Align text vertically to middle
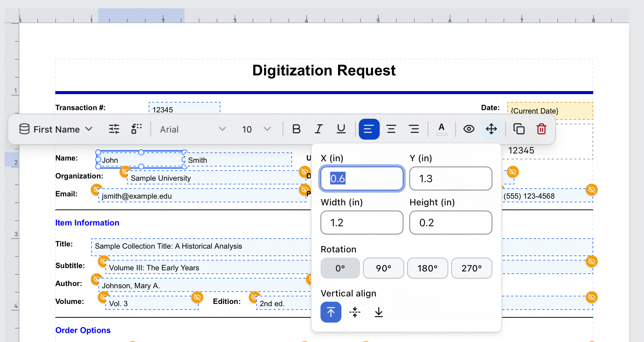 (x=355, y=312)
